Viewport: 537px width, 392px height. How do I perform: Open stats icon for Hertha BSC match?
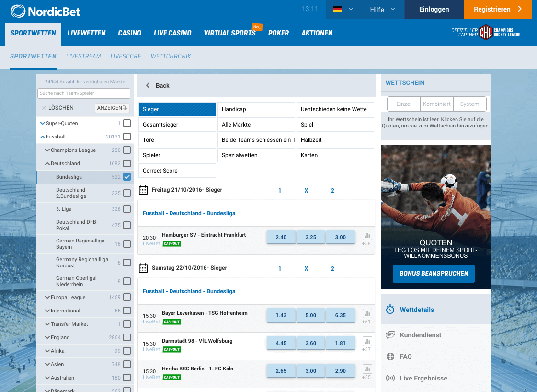coord(367,369)
